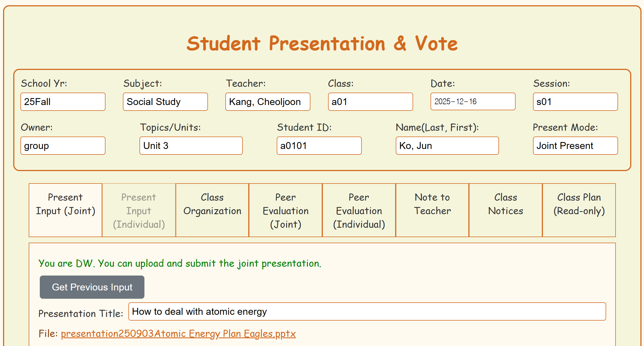Image resolution: width=644 pixels, height=346 pixels.
Task: Switch to Present Input (Individual) tab
Action: point(139,210)
